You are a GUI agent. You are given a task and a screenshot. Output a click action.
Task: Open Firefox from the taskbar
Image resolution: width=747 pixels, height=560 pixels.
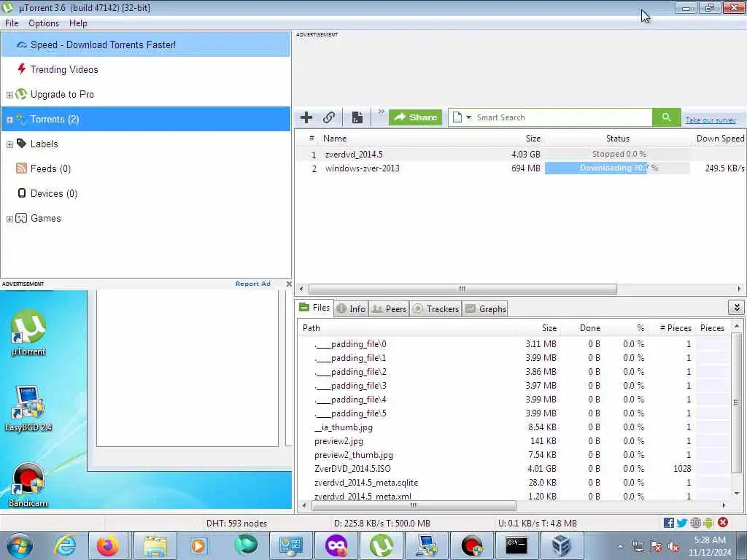point(108,545)
